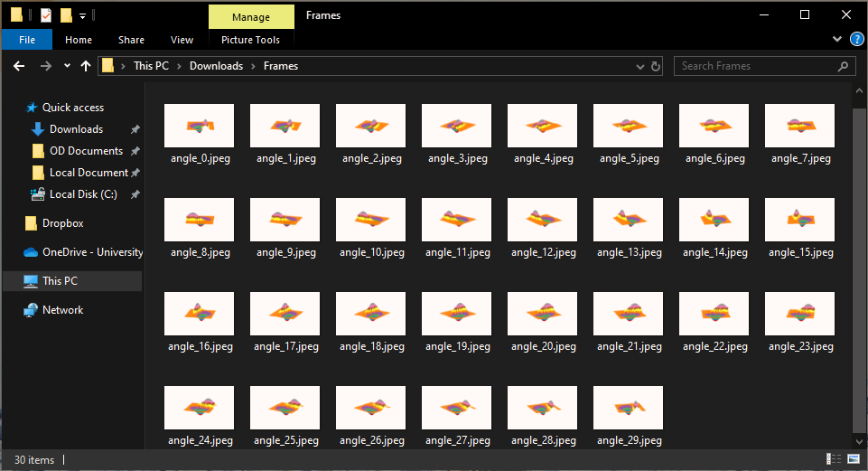Click the folder icon in the address bar
The width and height of the screenshot is (868, 471).
pyautogui.click(x=108, y=66)
